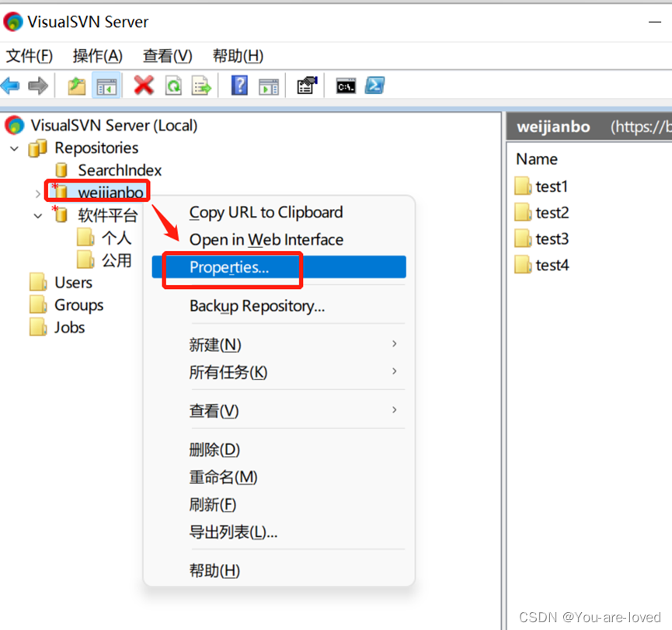Image resolution: width=672 pixels, height=630 pixels.
Task: Click the Forward arrow toolbar icon
Action: tap(38, 85)
